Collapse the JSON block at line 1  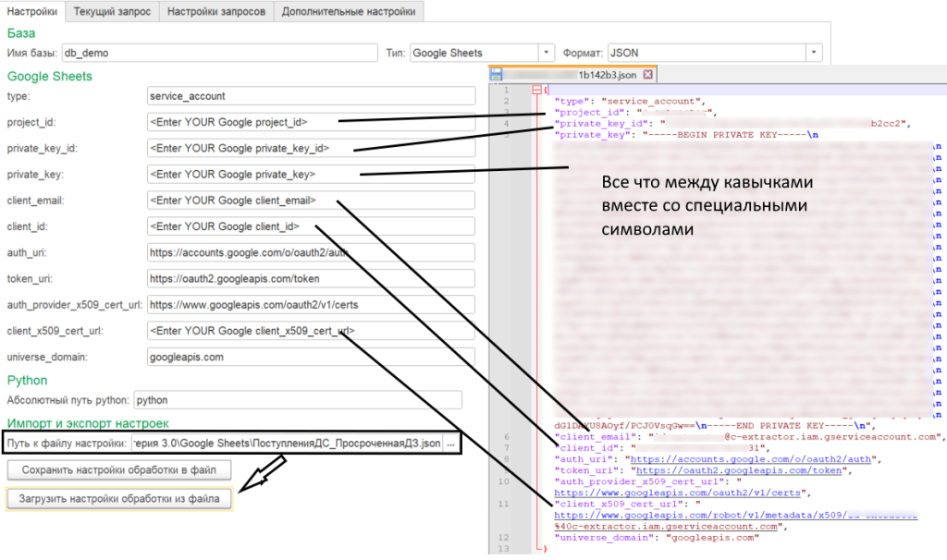pyautogui.click(x=535, y=90)
